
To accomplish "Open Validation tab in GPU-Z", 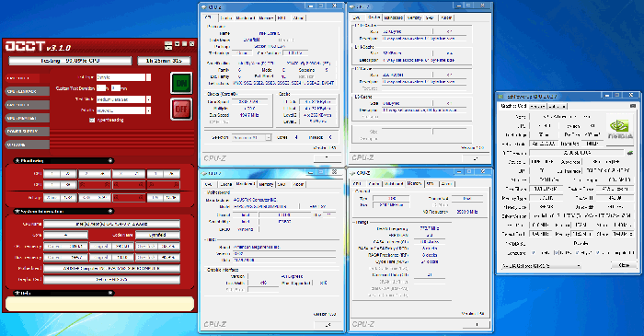I will 557,107.
